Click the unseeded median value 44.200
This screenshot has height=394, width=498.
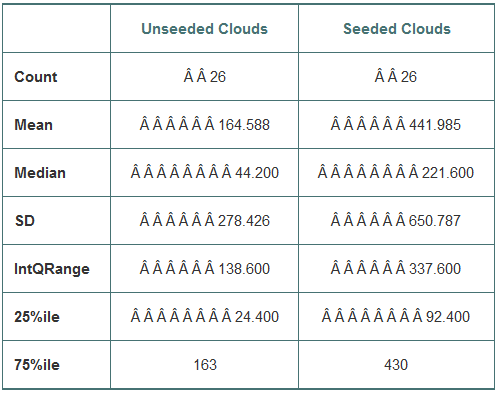click(257, 173)
